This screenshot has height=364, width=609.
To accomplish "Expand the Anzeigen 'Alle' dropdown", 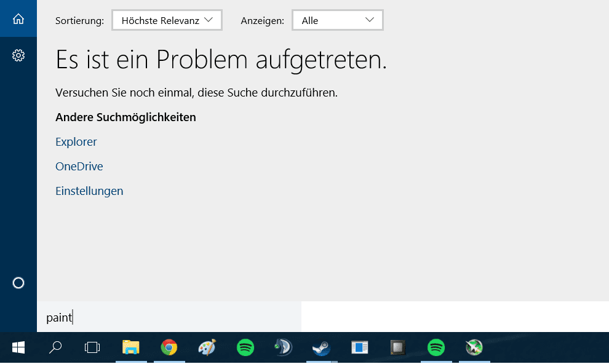I will click(338, 20).
